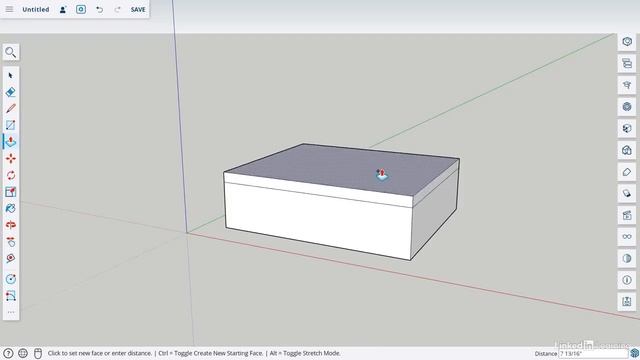Open the Materials cube panel
Image resolution: width=640 pixels, height=360 pixels.
[627, 128]
